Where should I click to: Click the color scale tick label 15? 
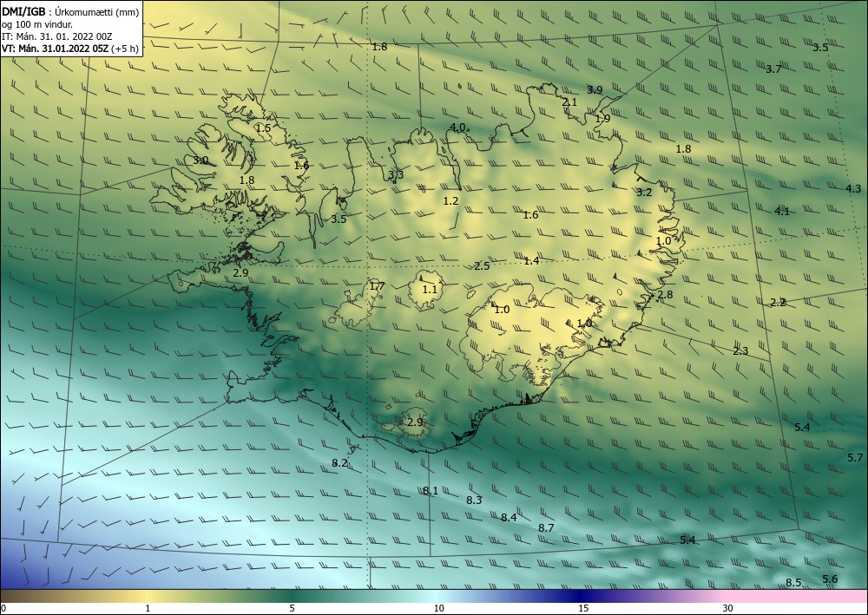583,608
